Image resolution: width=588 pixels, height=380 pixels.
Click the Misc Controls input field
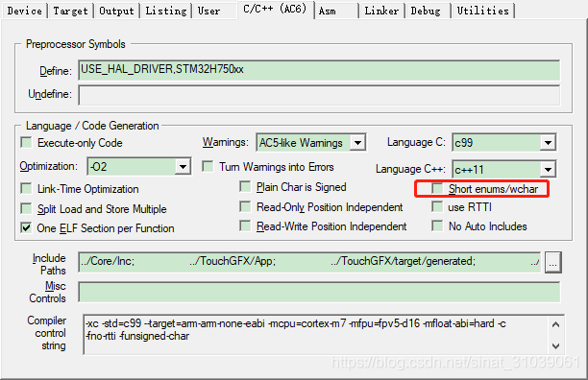coord(319,292)
